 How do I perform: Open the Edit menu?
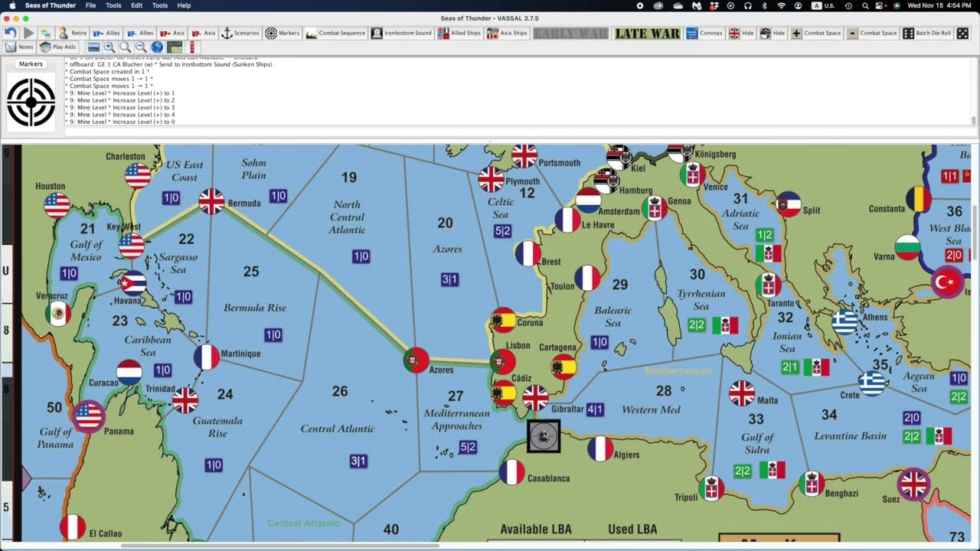(x=136, y=5)
